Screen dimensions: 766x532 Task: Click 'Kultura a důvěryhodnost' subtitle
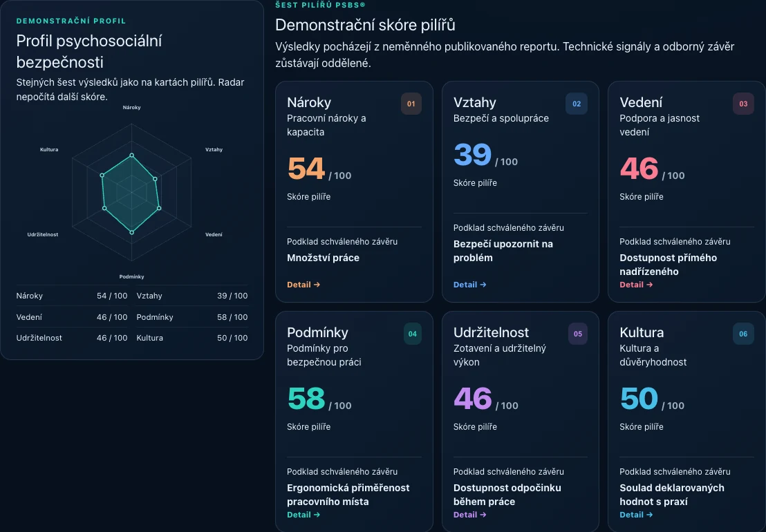pos(653,355)
